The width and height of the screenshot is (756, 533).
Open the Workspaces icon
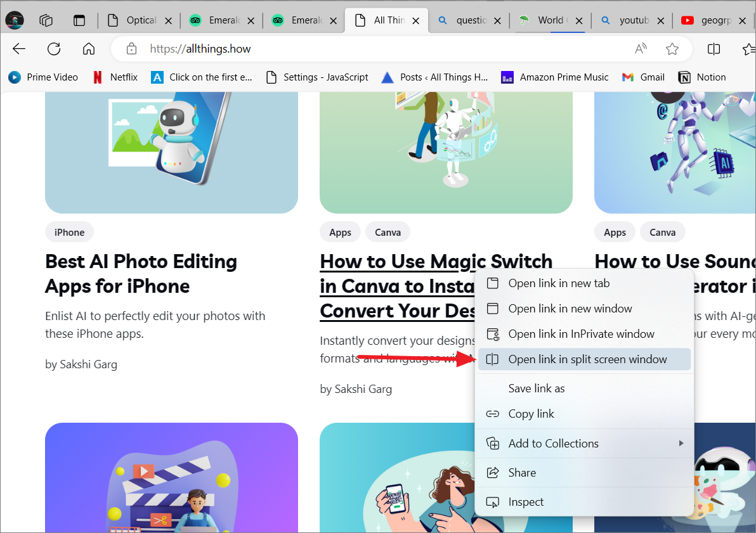[x=46, y=20]
